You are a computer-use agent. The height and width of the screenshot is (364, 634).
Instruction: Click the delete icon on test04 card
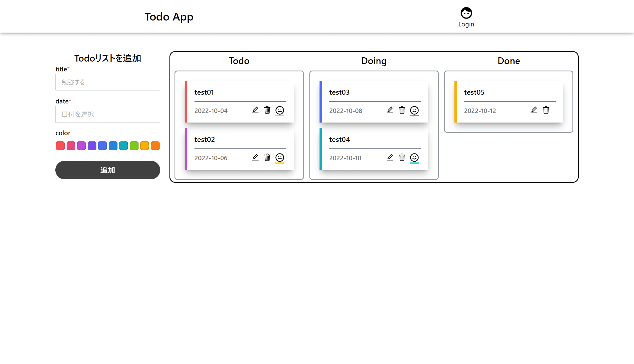click(402, 157)
